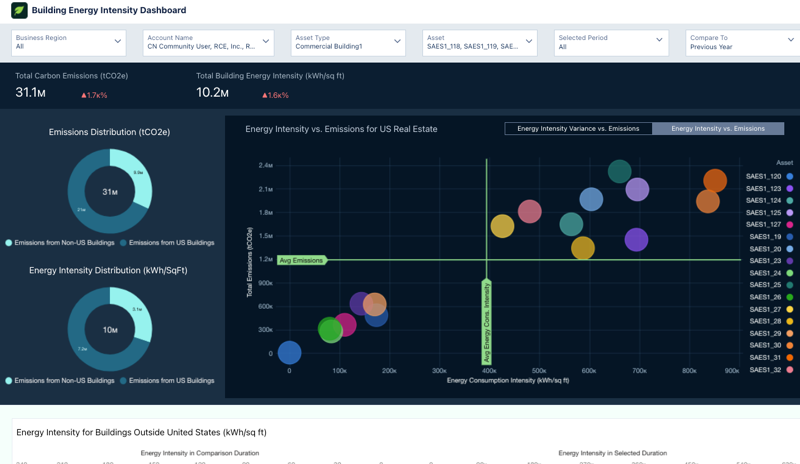The height and width of the screenshot is (464, 800).
Task: Select SAES1_26 legend label
Action: (765, 297)
